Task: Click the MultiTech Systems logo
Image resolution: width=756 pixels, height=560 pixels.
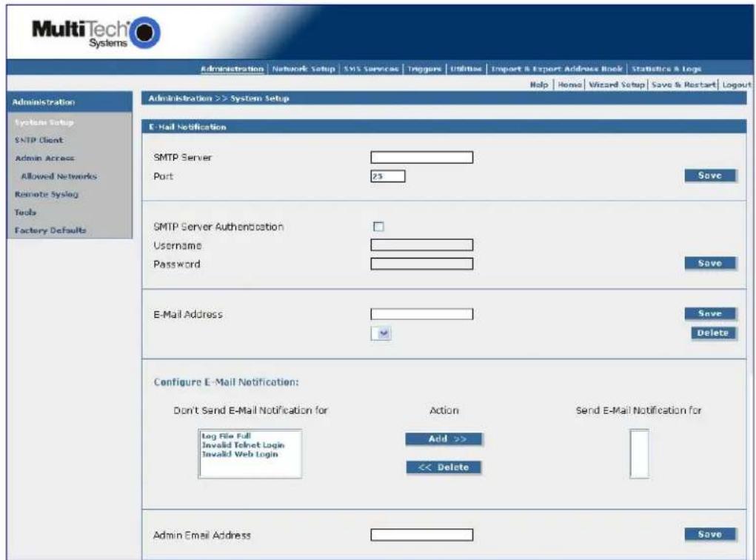Action: [96, 33]
